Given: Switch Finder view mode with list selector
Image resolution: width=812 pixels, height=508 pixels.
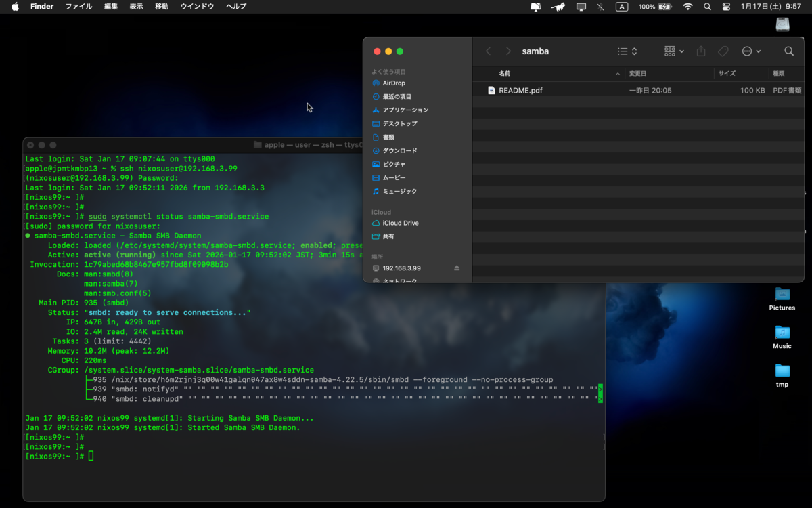Looking at the screenshot, I should pos(627,51).
